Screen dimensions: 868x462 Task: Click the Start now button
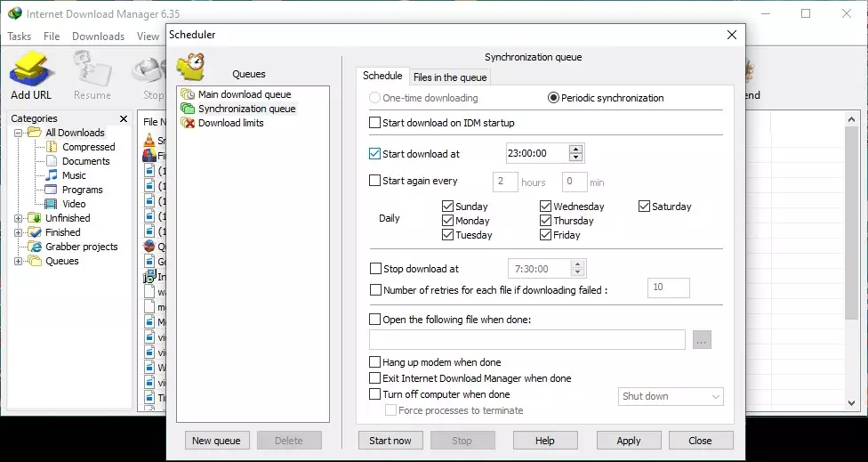tap(390, 441)
